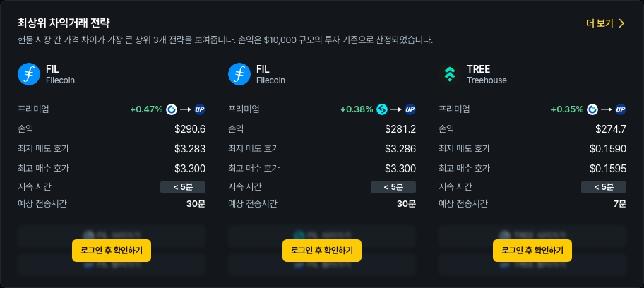
Task: Click the first FIL Filecoin coin icon
Action: point(29,74)
